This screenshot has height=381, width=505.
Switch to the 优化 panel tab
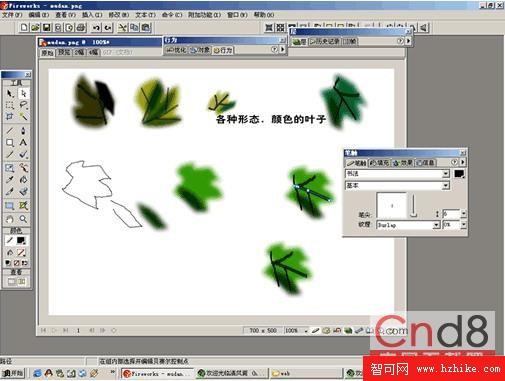pyautogui.click(x=176, y=50)
